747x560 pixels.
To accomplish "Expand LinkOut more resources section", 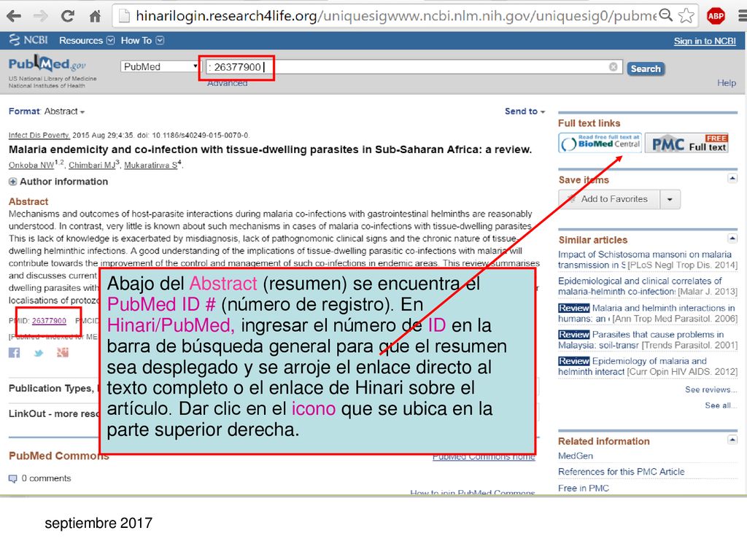I will click(x=53, y=413).
